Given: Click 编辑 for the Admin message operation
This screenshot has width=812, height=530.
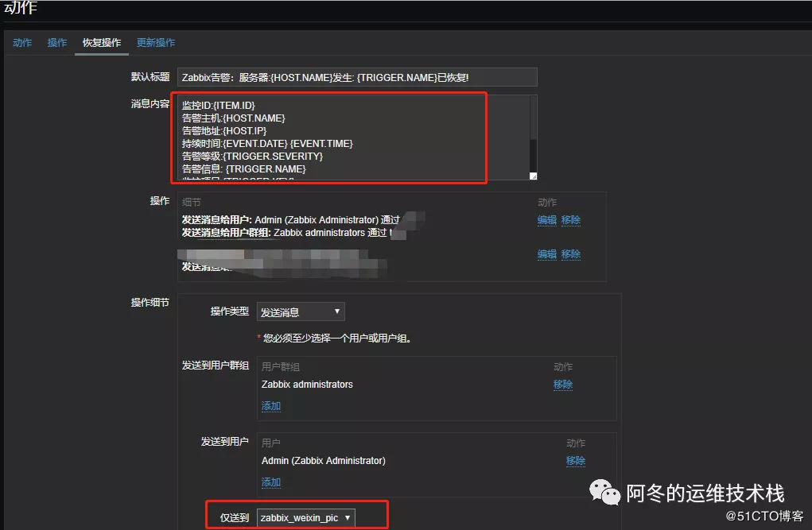Looking at the screenshot, I should click(x=547, y=220).
